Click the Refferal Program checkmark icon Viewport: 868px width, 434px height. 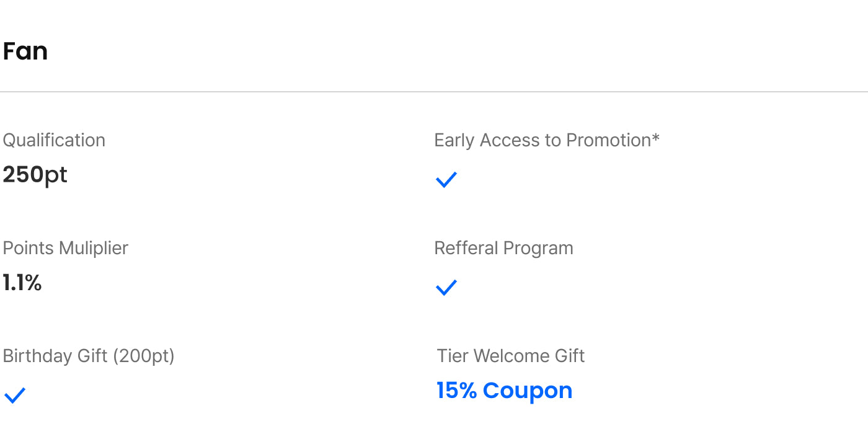tap(446, 288)
